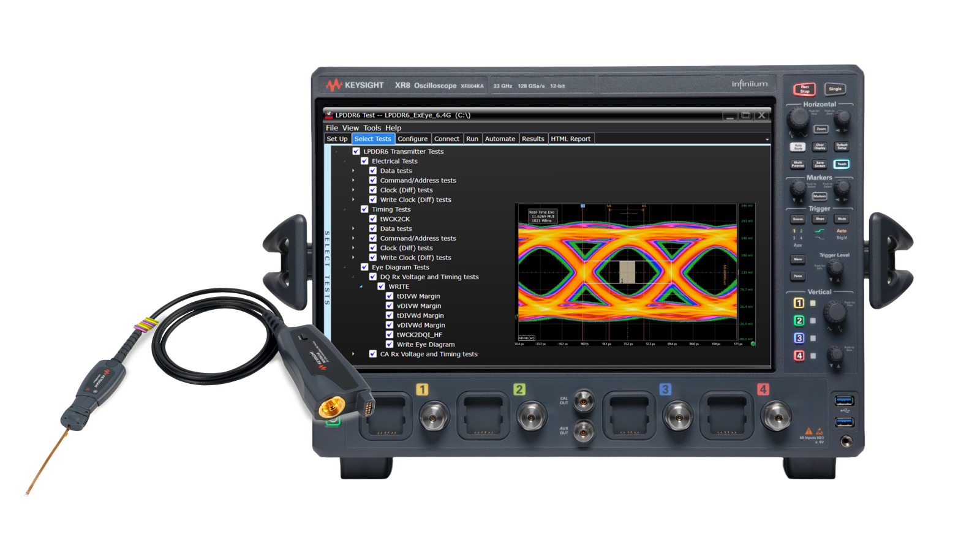Click the Trigger Source button
This screenshot has height=551, width=980.
(x=797, y=219)
